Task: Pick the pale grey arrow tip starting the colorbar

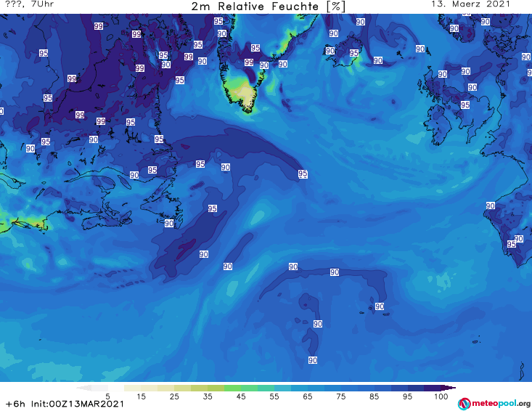Action: point(83,388)
